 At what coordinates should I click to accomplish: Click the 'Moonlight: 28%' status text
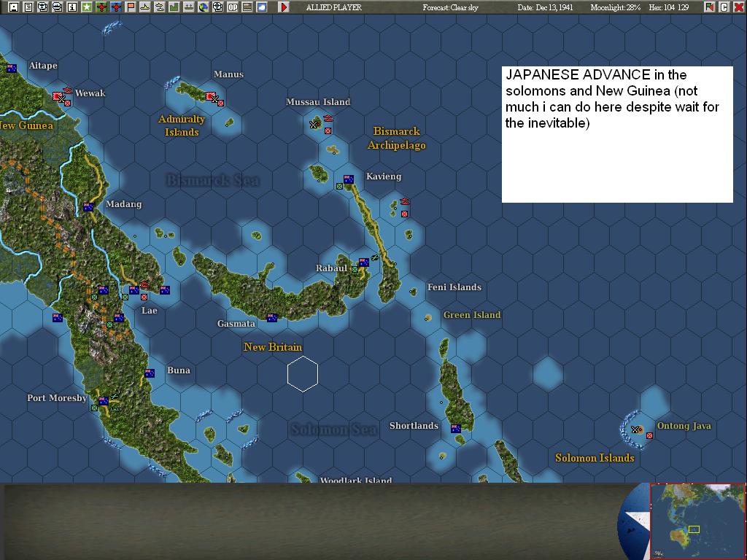pyautogui.click(x=615, y=7)
